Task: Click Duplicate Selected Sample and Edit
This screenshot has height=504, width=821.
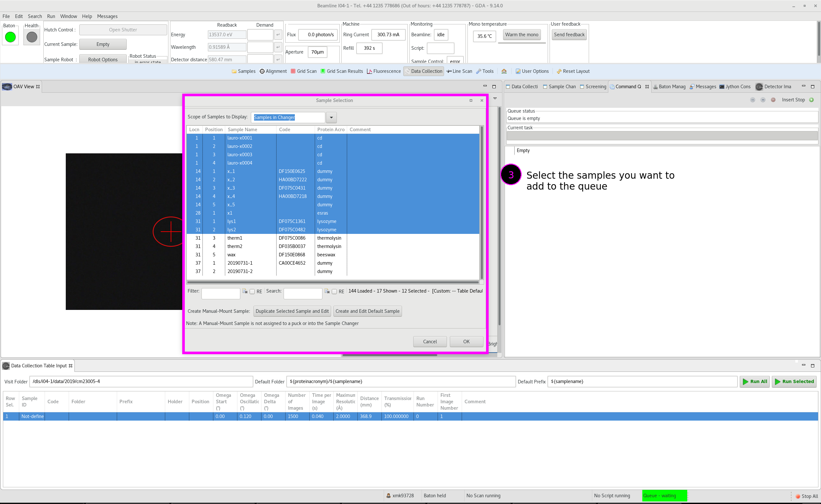Action: tap(292, 311)
